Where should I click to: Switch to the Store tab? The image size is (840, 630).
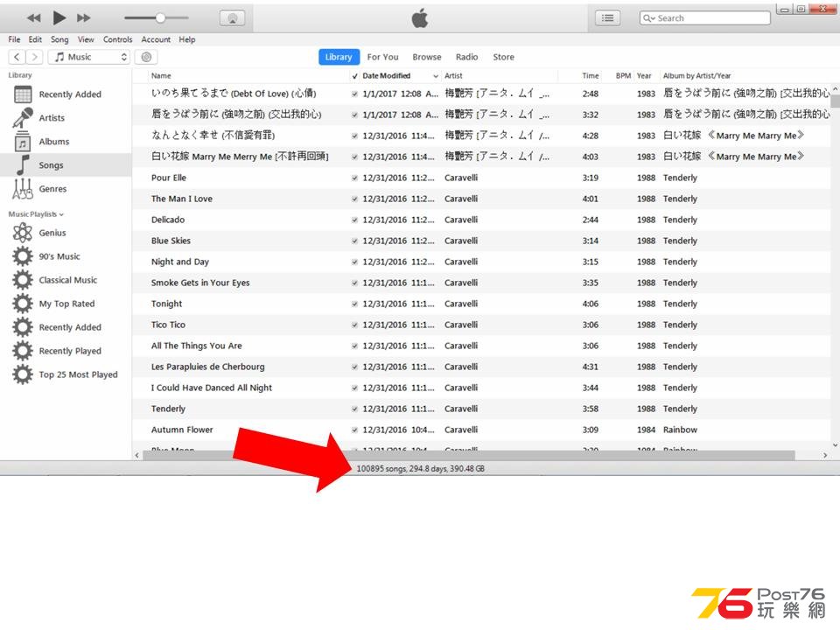pos(504,57)
